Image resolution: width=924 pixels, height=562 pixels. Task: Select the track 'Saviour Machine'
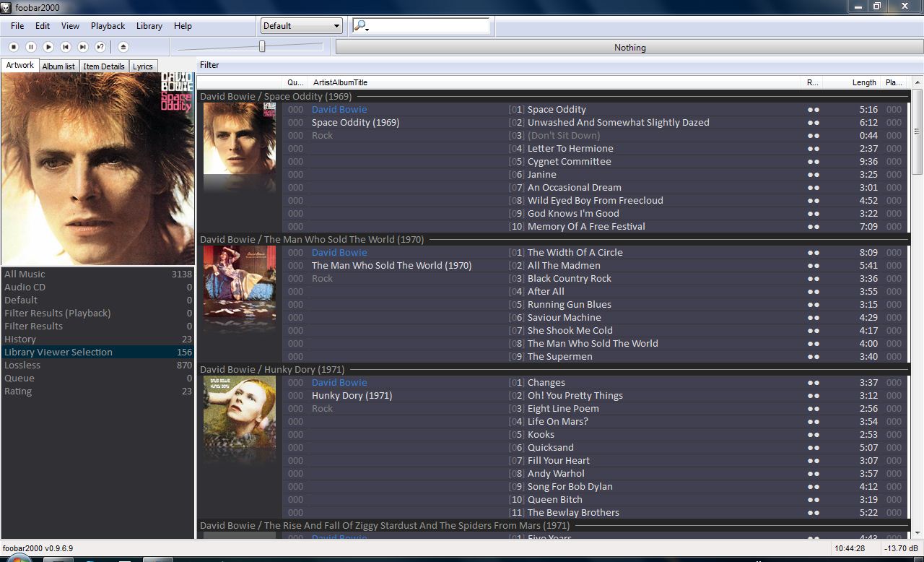(564, 317)
